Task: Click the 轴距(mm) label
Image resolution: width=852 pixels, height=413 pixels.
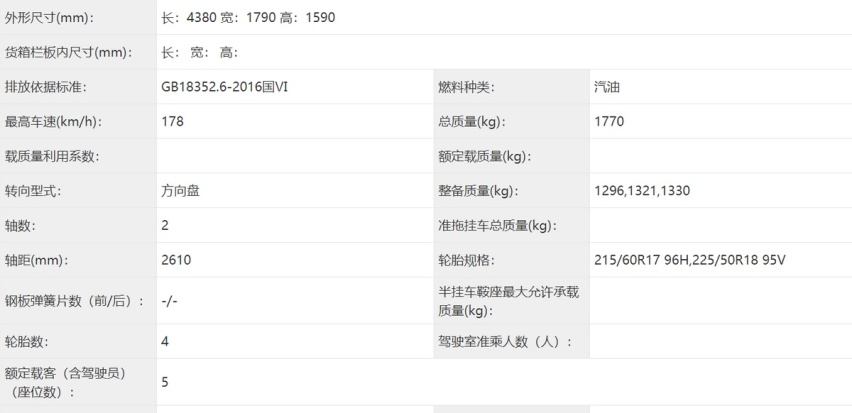Action: (38, 260)
